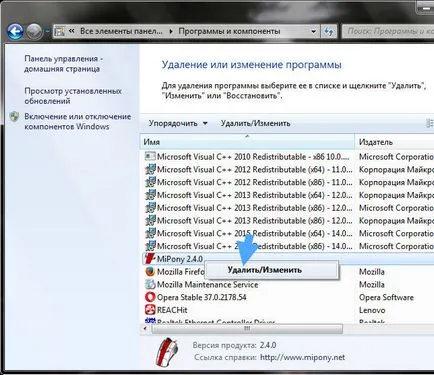
Task: Click 'Lenovo' publisher cell
Action: click(372, 310)
